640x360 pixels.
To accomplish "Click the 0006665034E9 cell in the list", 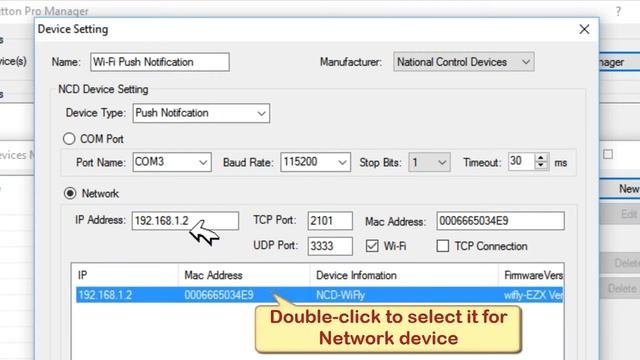I will click(219, 295).
